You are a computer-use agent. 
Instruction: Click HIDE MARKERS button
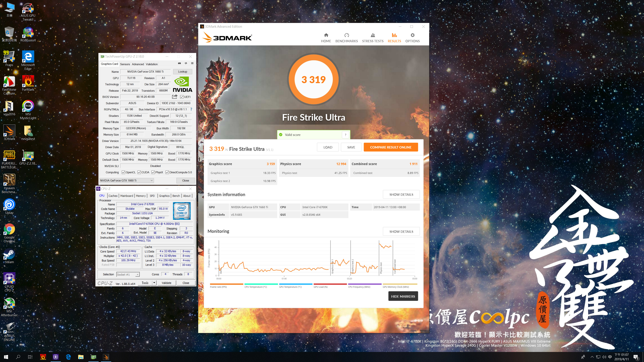(403, 296)
